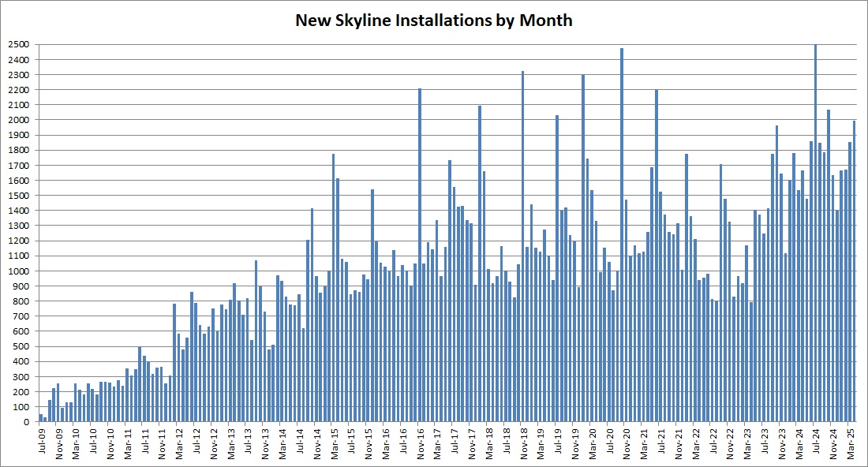The width and height of the screenshot is (868, 467).
Task: Click the x-axis label Mar-22
Action: (695, 443)
